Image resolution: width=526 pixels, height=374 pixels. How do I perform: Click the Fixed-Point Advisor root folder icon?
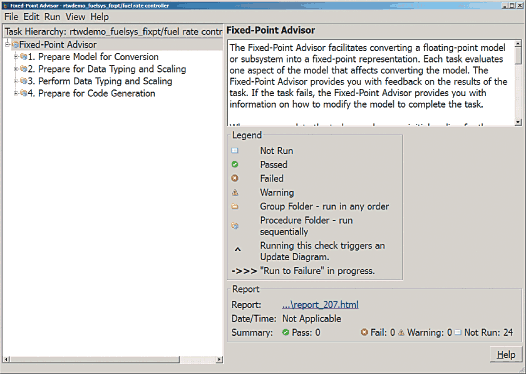(x=15, y=45)
